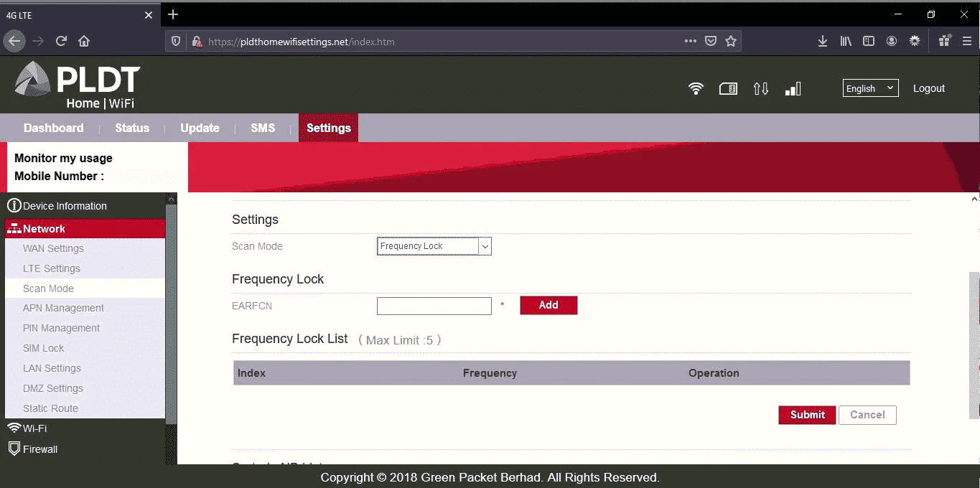Screen dimensions: 980x488
Task: Collapse the Network section in sidebar
Action: pyautogui.click(x=85, y=229)
